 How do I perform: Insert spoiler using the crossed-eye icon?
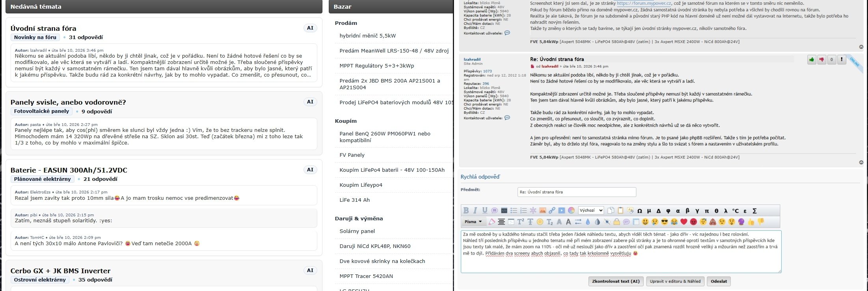607,222
